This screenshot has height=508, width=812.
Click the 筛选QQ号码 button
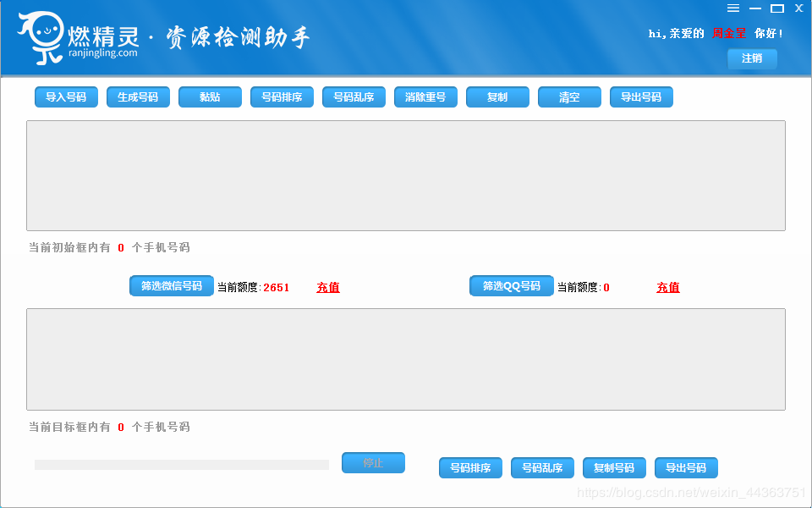click(512, 285)
